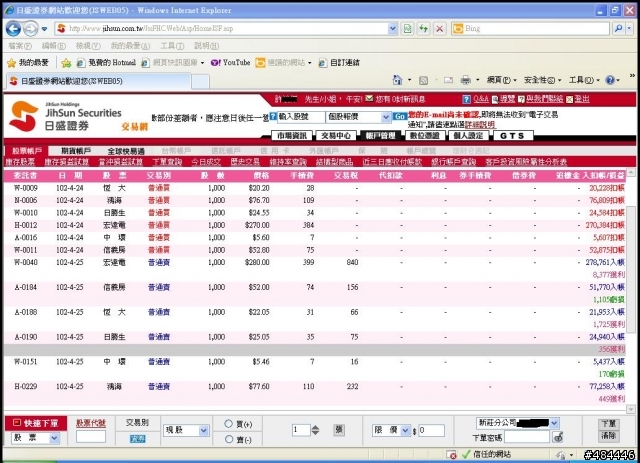The width and height of the screenshot is (640, 463).
Task: Open the 工具(O) command bar dropdown
Action: tap(583, 80)
